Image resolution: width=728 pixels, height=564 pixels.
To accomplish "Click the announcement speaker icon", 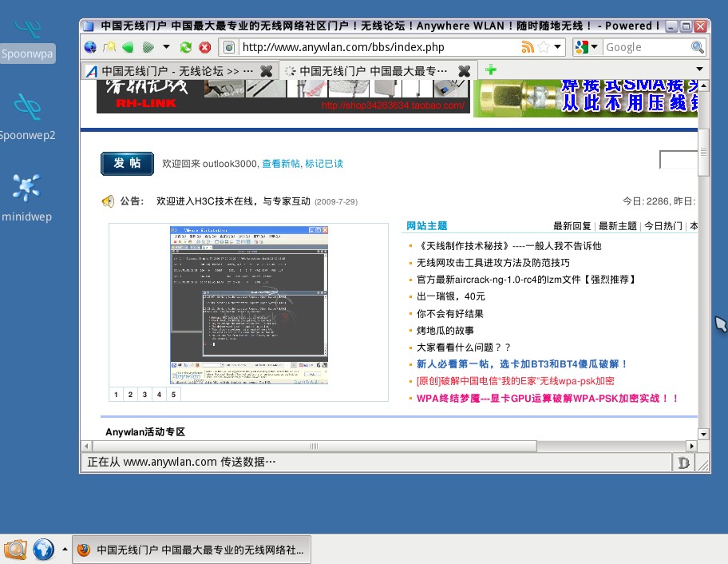I will pyautogui.click(x=108, y=201).
